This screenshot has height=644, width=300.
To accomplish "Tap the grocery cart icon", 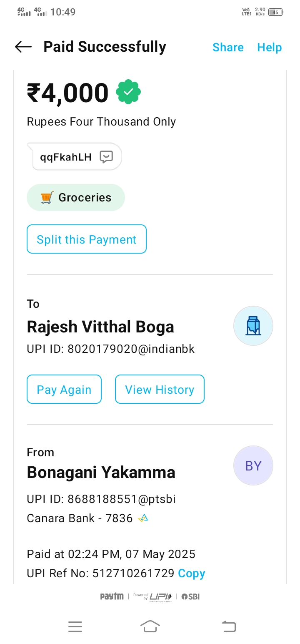I will (x=47, y=197).
